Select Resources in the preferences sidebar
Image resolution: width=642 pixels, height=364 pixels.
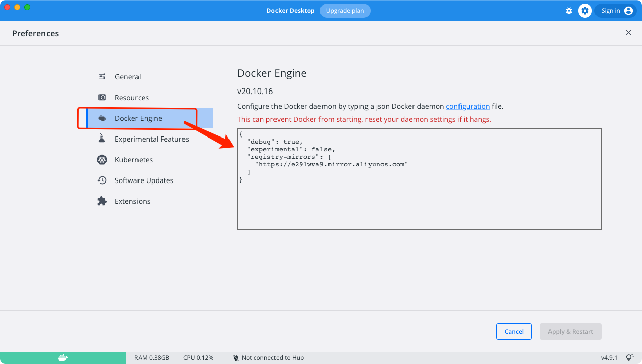(150, 98)
